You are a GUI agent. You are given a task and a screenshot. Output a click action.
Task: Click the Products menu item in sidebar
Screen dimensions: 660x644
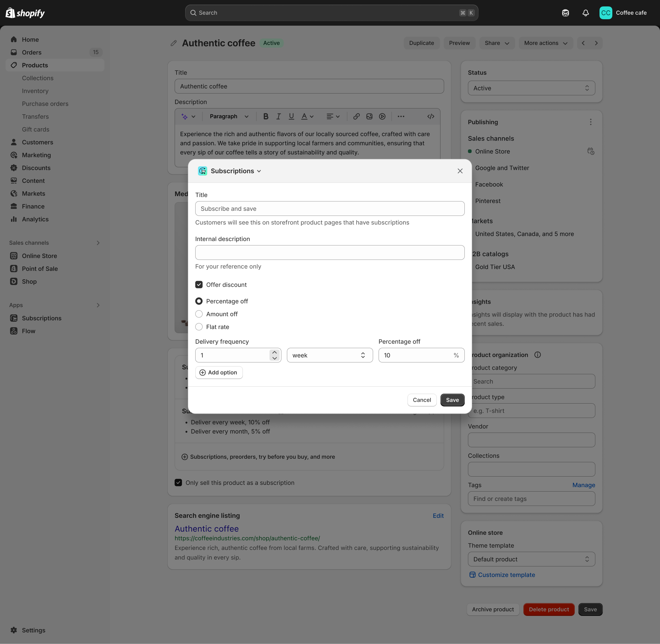pos(34,65)
